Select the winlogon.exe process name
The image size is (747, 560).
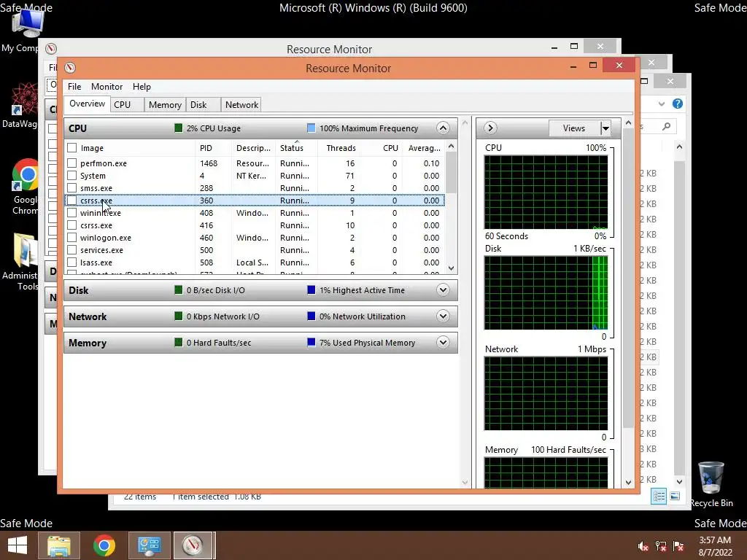(x=106, y=238)
